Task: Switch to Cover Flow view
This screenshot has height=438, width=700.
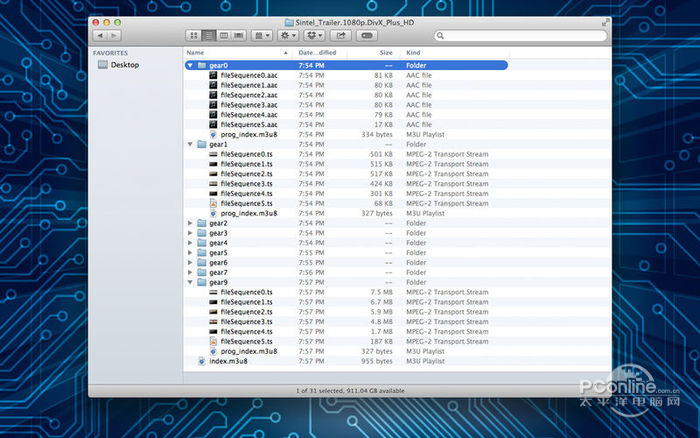Action: [x=238, y=35]
